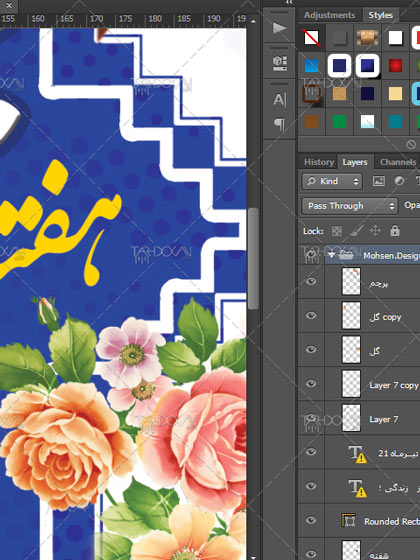Hide the Mohsen.Design group

tap(311, 254)
